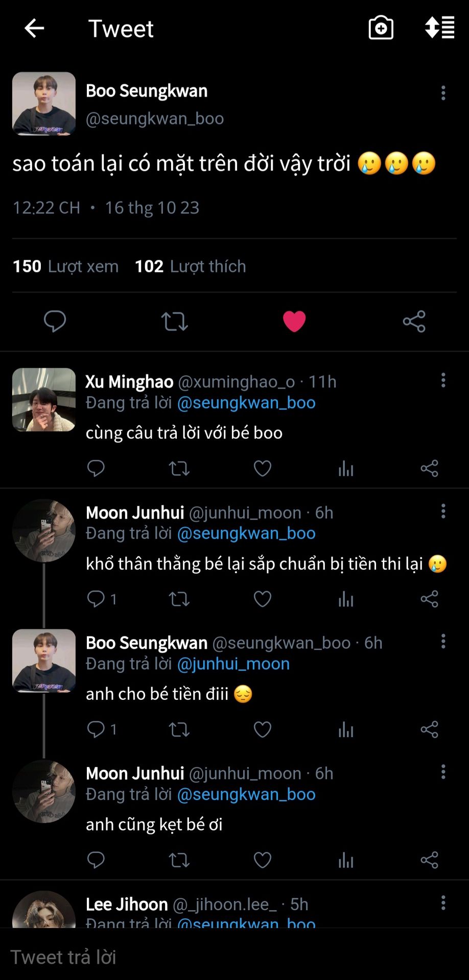Viewport: 469px width, 980px height.
Task: Unlike the main tweet red heart
Action: coord(294,322)
